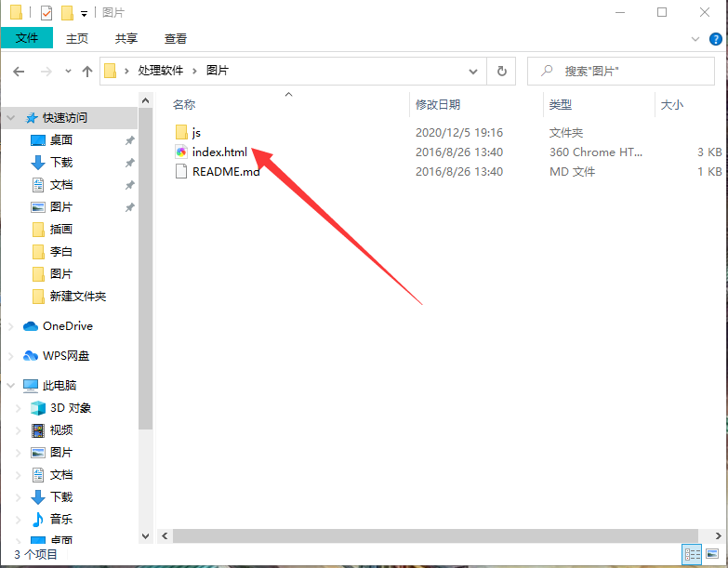Viewport: 728px width, 568px height.
Task: Click the back navigation arrow
Action: tap(19, 71)
